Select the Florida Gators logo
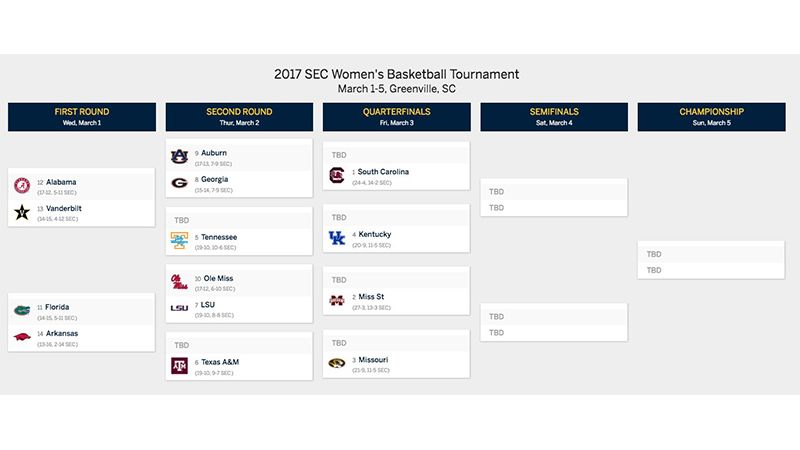The width and height of the screenshot is (800, 450). pyautogui.click(x=22, y=310)
